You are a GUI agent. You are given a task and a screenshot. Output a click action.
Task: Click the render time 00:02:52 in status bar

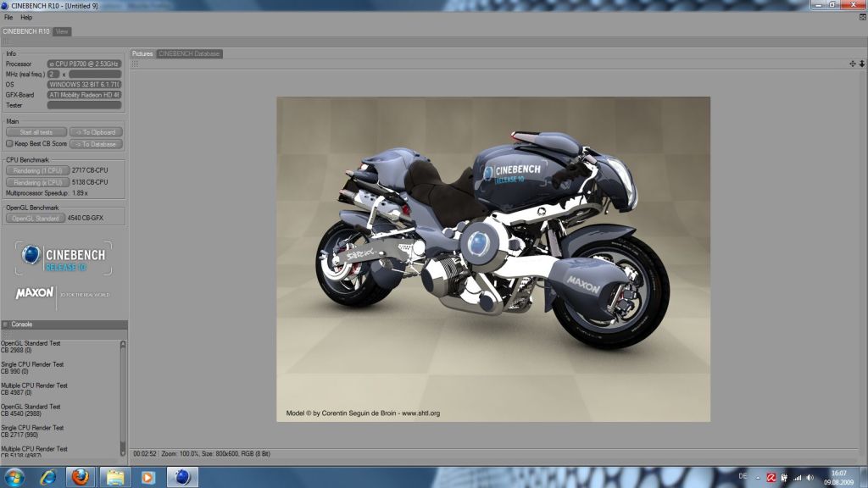(144, 454)
